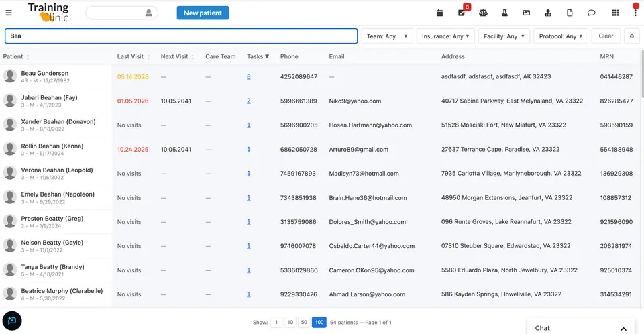The height and width of the screenshot is (334, 644).
Task: Click the person icon in top search box
Action: (149, 13)
